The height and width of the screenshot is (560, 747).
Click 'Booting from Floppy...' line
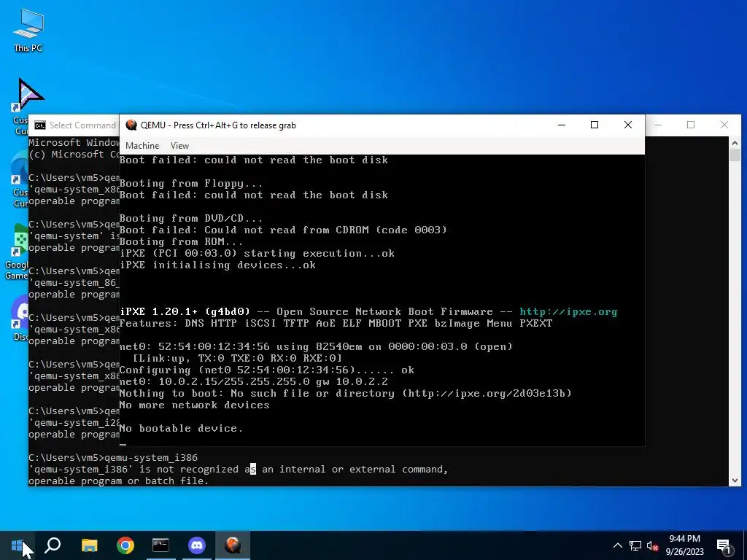(x=190, y=183)
